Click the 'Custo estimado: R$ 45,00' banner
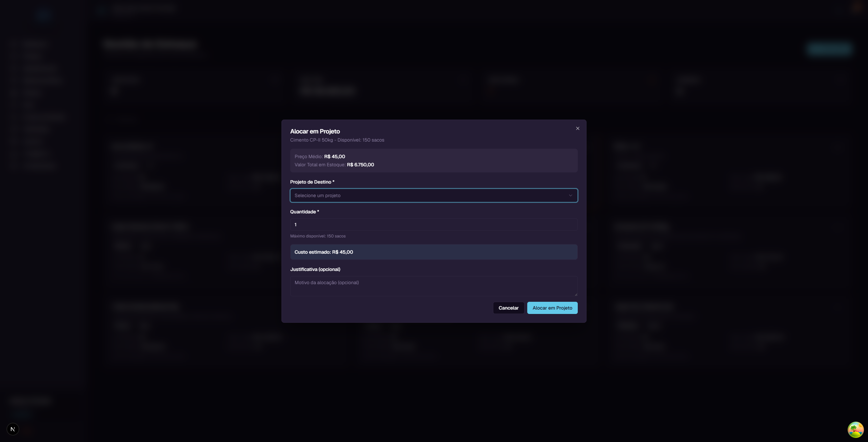Screen dimensions: 868x442 coord(434,252)
